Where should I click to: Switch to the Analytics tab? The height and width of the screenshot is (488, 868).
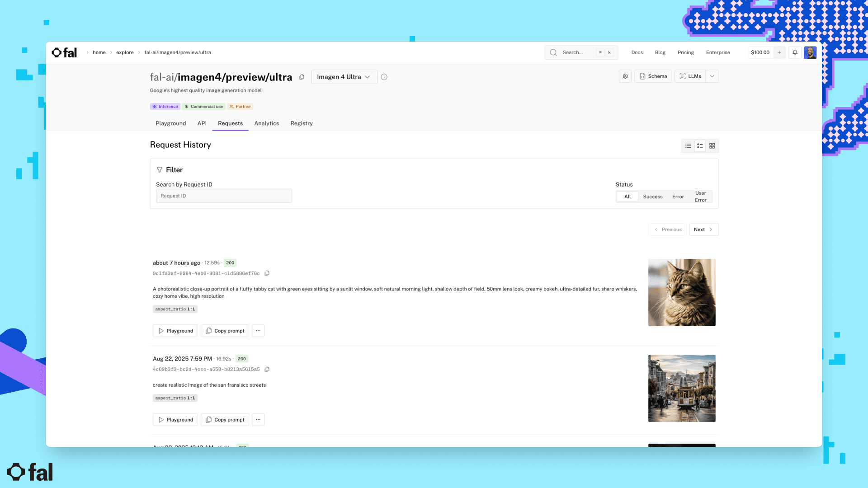click(266, 123)
